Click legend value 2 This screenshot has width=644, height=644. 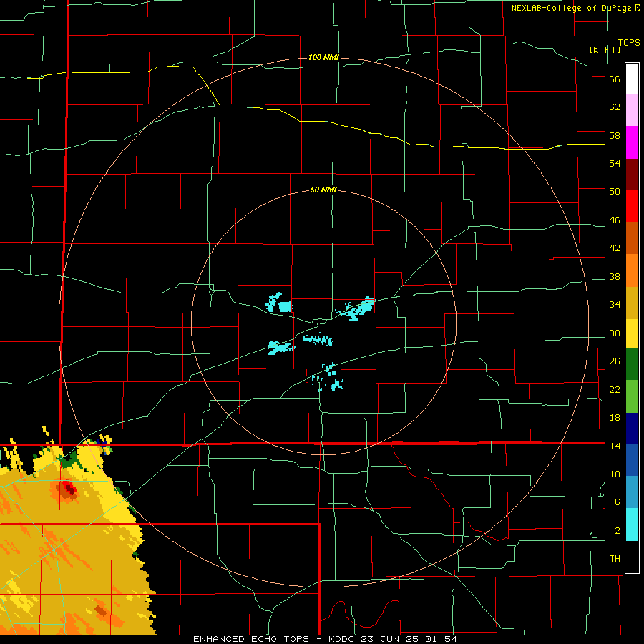[x=618, y=531]
